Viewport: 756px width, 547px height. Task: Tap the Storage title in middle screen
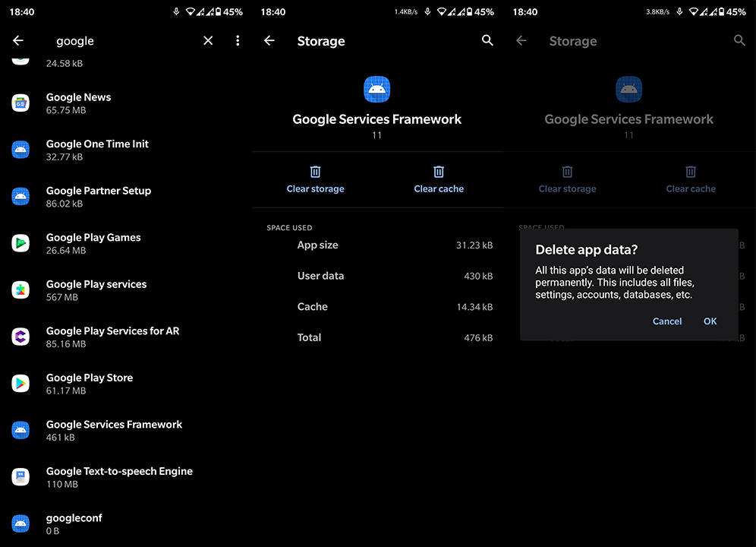pos(321,41)
